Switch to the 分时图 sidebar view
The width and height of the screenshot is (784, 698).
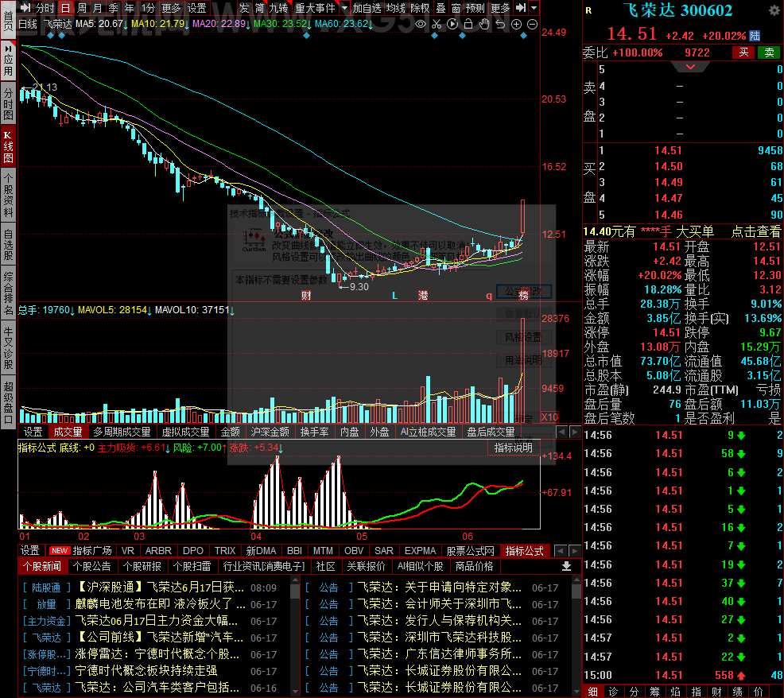coord(8,104)
